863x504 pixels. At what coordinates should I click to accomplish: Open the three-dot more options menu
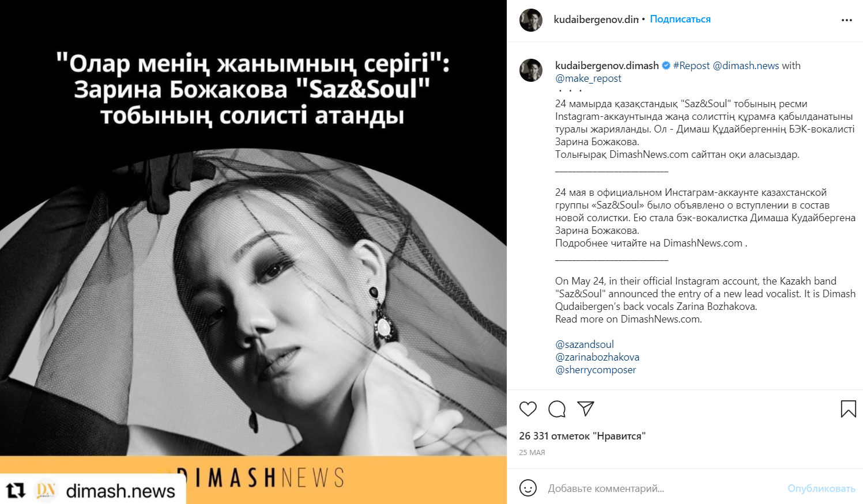846,20
